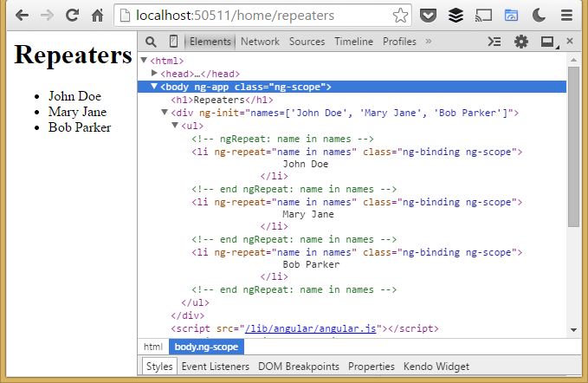
Task: Click the Elements panel scrollbar thumb
Action: coord(573,146)
